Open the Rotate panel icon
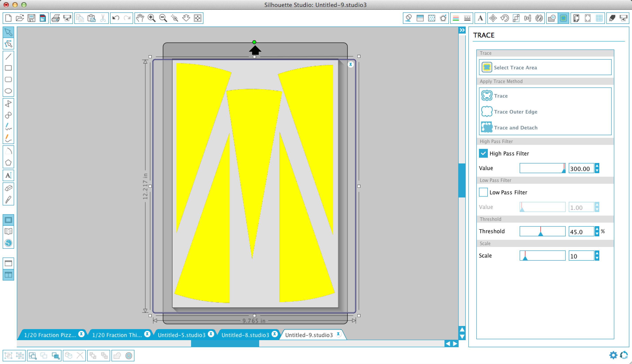 505,18
